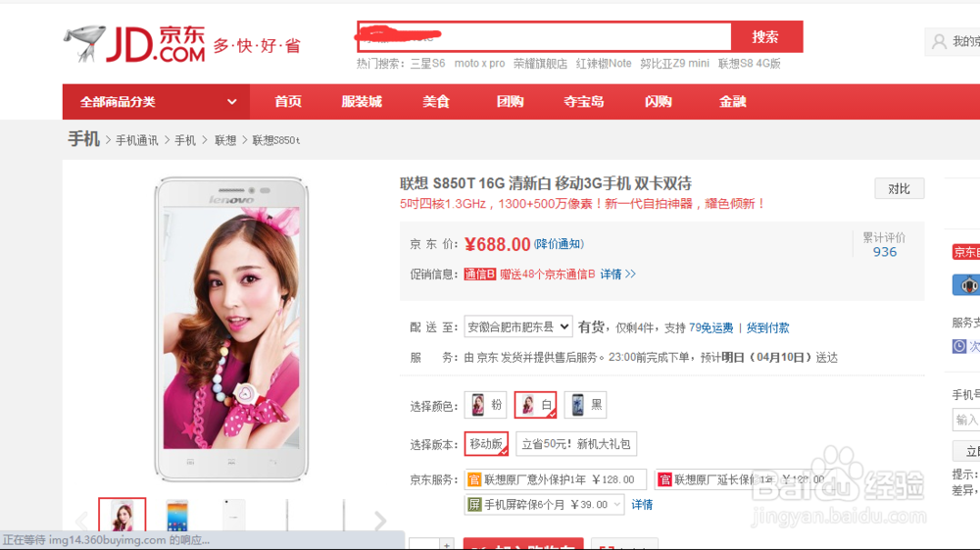
Task: Open the 936 cumulative reviews count
Action: [x=884, y=252]
